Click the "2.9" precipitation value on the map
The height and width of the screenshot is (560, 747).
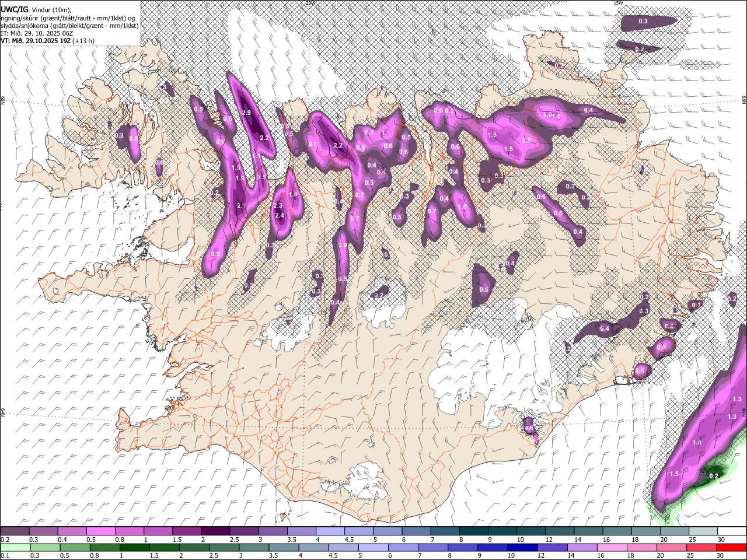pos(246,113)
